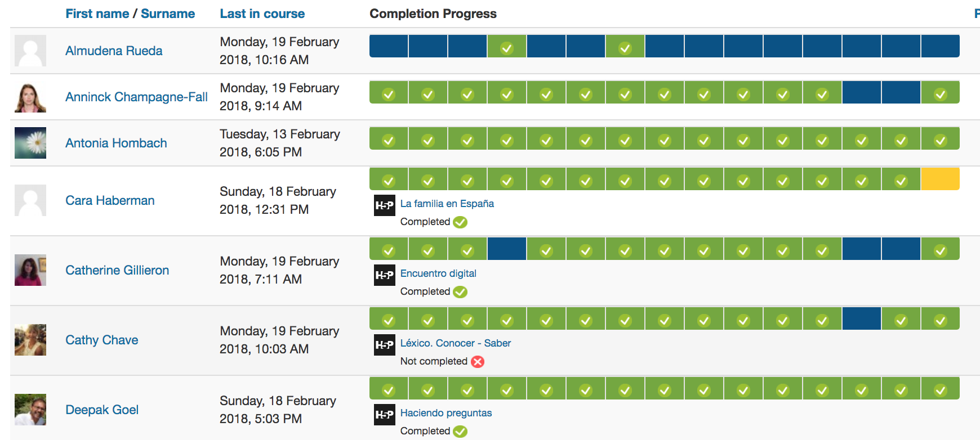Sort the list by Surname
This screenshot has height=440, width=980.
pos(168,14)
